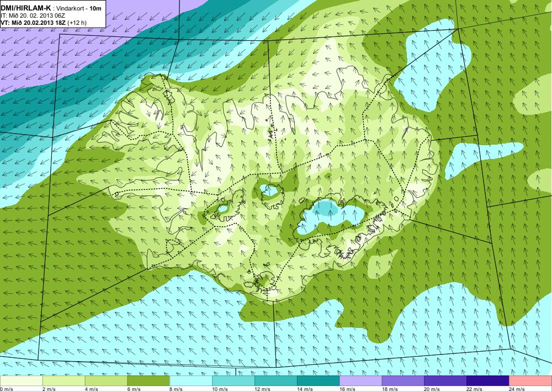The height and width of the screenshot is (392, 552).
Task: Click the lavender 16–18 m/s legend swatch
Action: [360, 381]
